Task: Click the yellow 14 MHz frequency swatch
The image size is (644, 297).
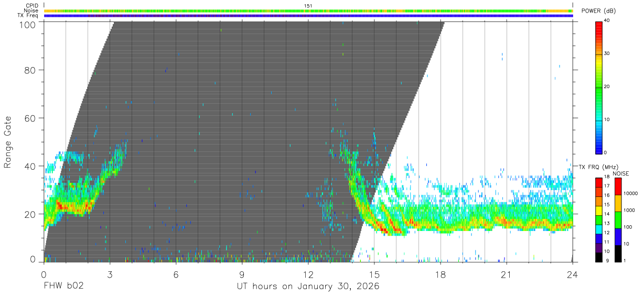Action: pos(599,212)
